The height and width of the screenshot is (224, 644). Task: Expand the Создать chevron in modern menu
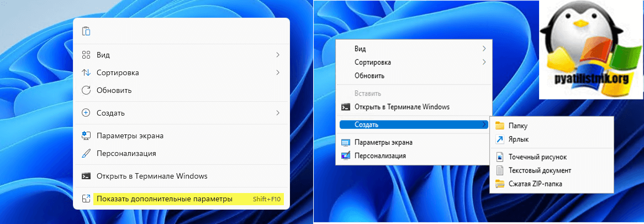pos(278,113)
